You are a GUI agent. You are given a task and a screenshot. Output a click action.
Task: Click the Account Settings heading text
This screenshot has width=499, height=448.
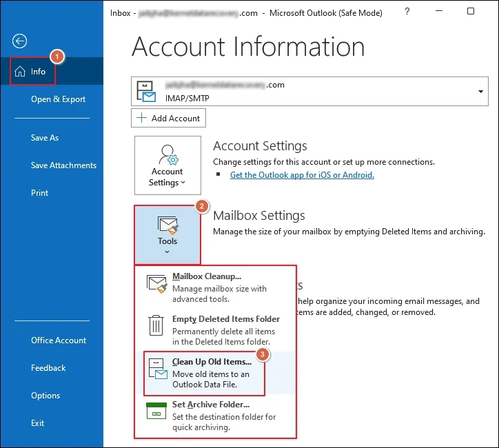[260, 145]
